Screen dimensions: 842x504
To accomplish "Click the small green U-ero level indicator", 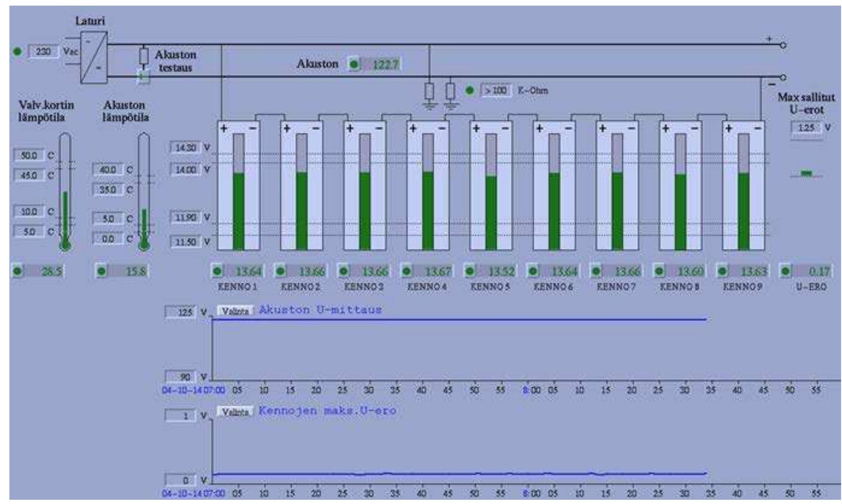I will click(x=806, y=174).
